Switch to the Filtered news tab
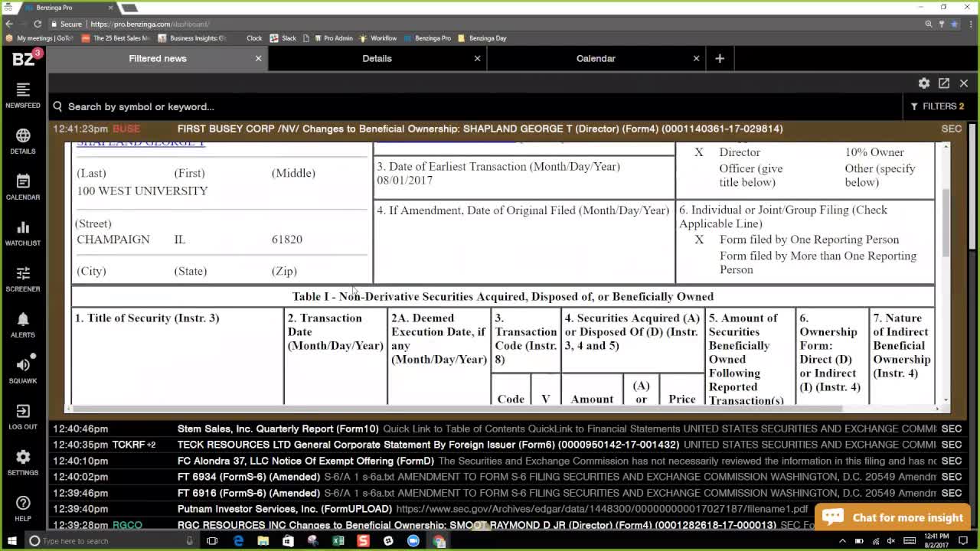 (158, 58)
